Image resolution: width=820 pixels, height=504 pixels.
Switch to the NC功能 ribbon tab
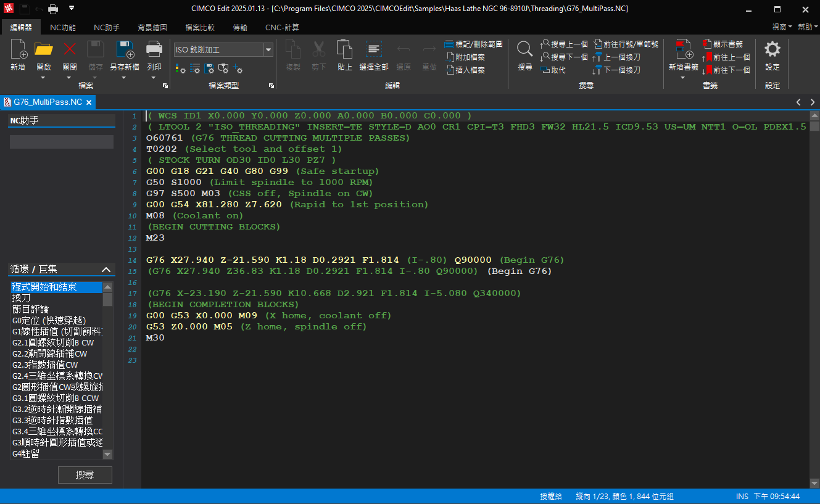63,27
